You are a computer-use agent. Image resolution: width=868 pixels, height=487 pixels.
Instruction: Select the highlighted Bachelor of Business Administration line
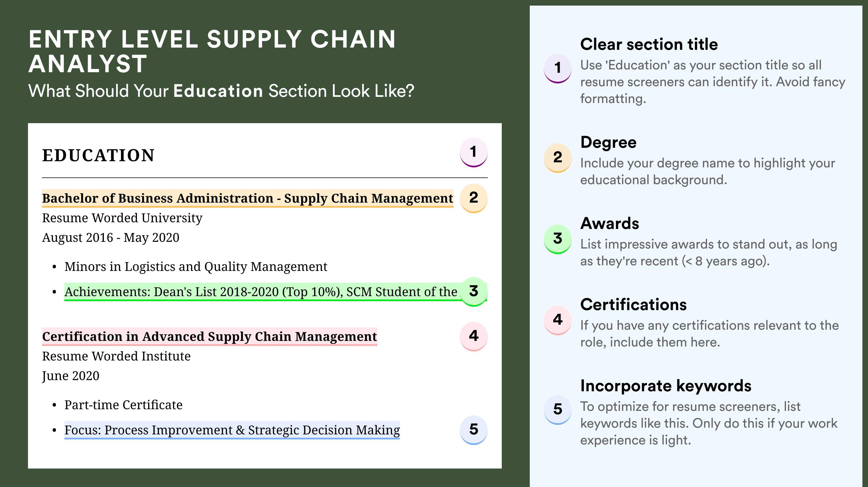click(x=248, y=198)
